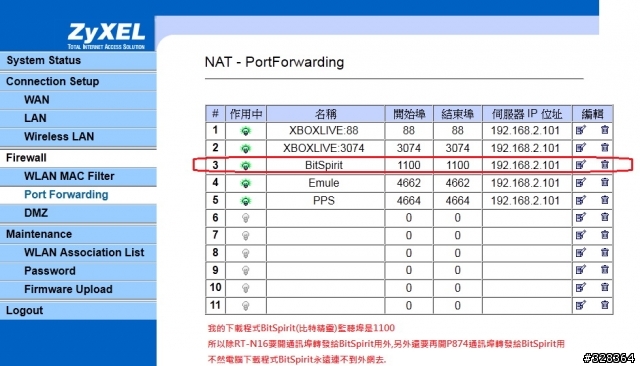The width and height of the screenshot is (640, 366).
Task: Toggle inactive bulb on rule 9
Action: tap(246, 270)
